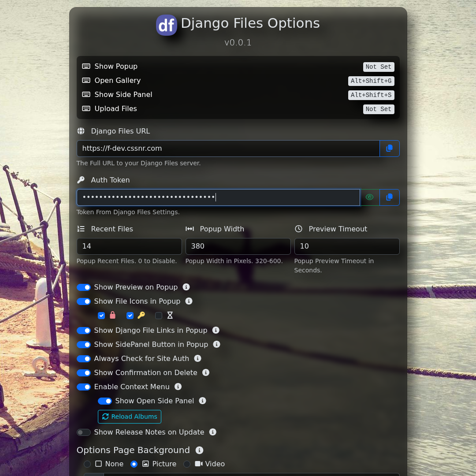Screen dimensions: 476x476
Task: Copy the Auth Token value
Action: click(x=389, y=197)
